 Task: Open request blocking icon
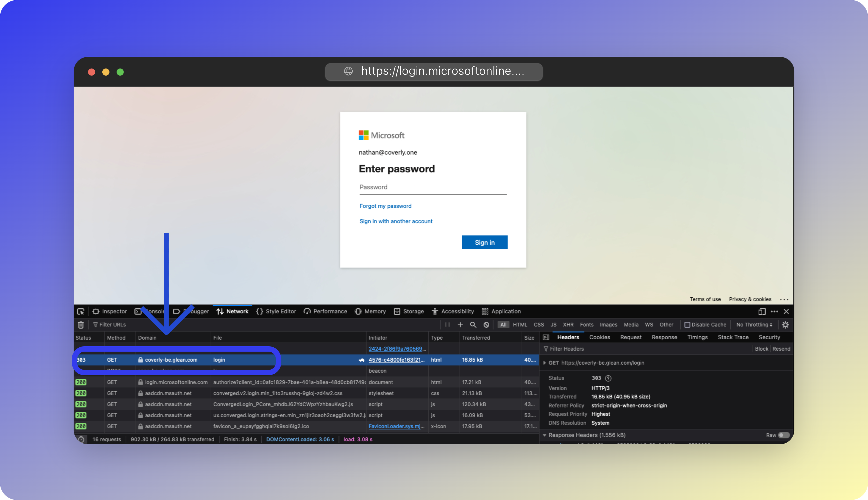[486, 324]
